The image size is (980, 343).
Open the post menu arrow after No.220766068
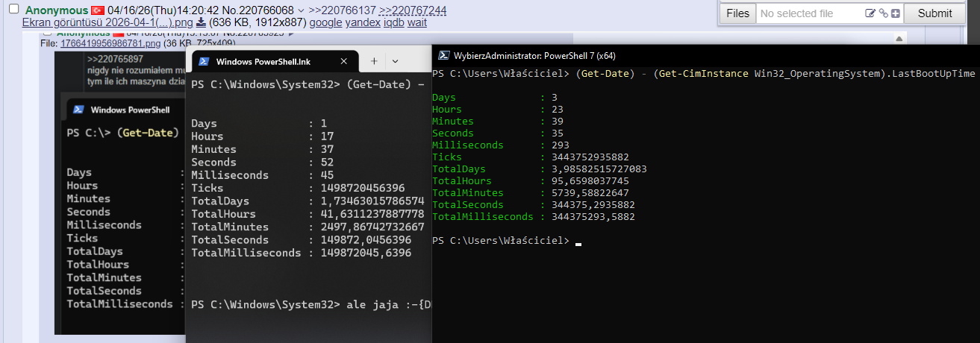coord(301,10)
